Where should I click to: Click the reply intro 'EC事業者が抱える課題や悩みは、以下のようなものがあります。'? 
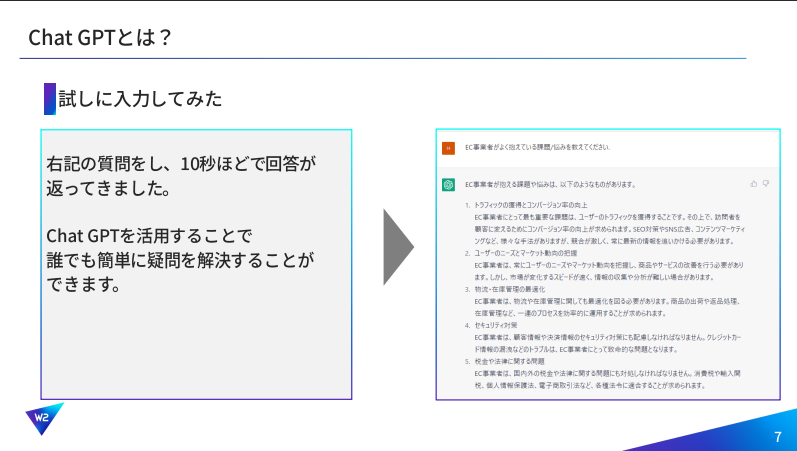tap(550, 185)
